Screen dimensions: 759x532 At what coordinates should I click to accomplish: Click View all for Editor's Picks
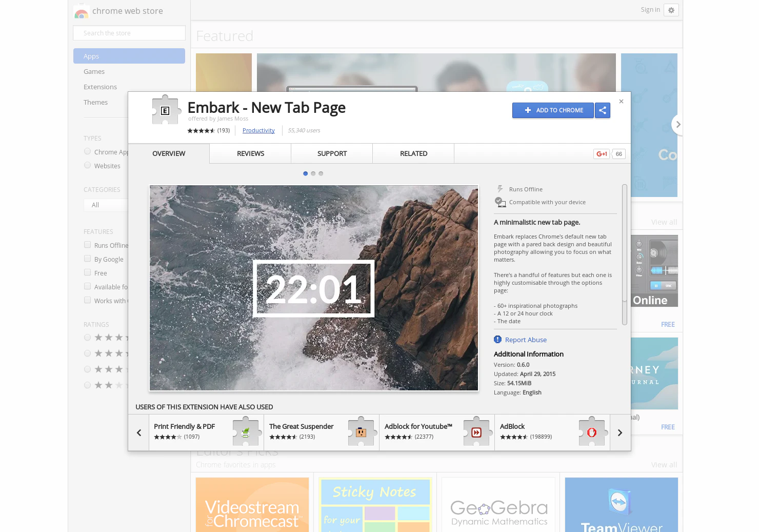tap(664, 465)
